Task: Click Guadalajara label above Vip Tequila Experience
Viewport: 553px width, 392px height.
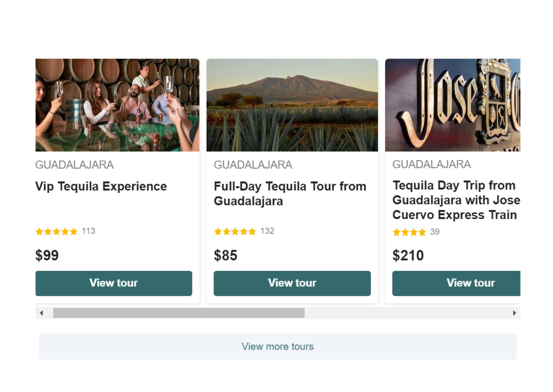Action: coord(74,165)
